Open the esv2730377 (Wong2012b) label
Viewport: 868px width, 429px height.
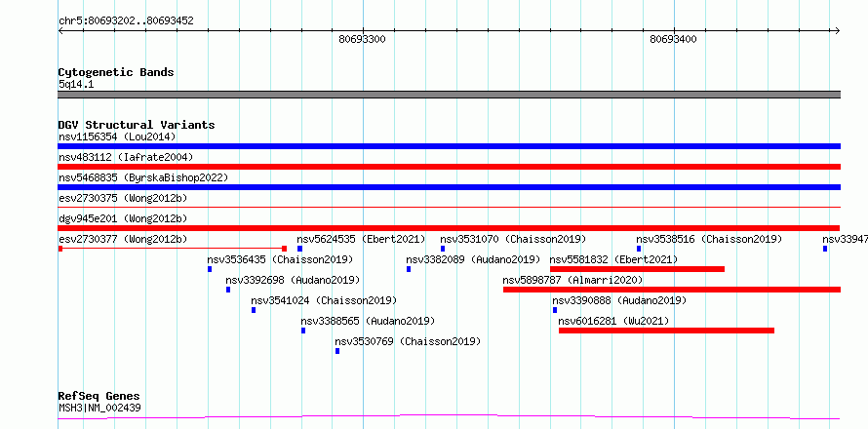coord(123,239)
